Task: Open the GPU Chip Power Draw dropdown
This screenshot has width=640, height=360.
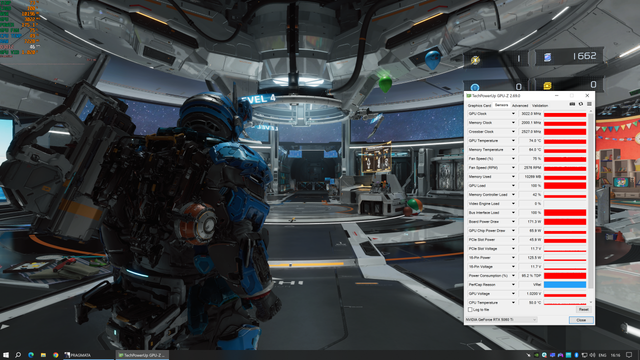Action: pyautogui.click(x=513, y=230)
